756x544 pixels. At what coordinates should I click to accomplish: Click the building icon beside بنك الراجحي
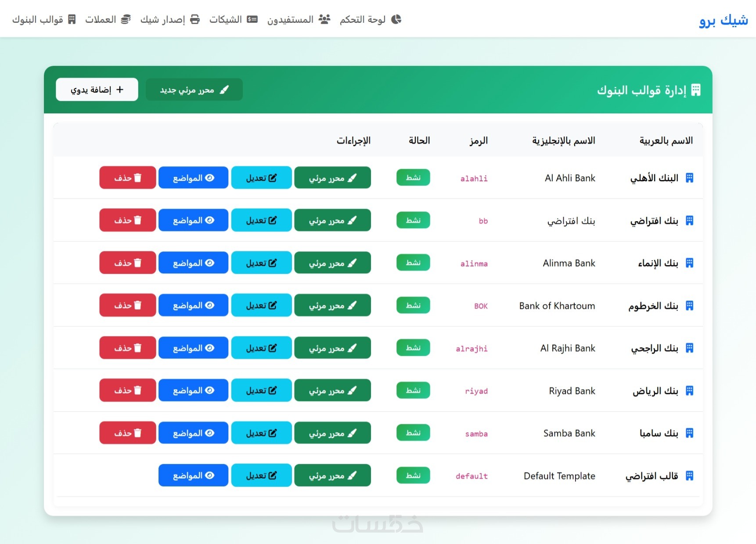tap(689, 348)
